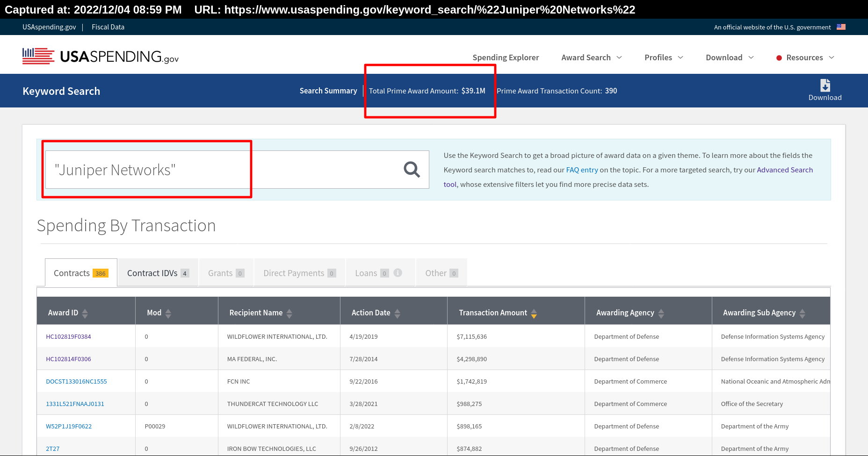Click the P00029 mod cell

[x=155, y=426]
